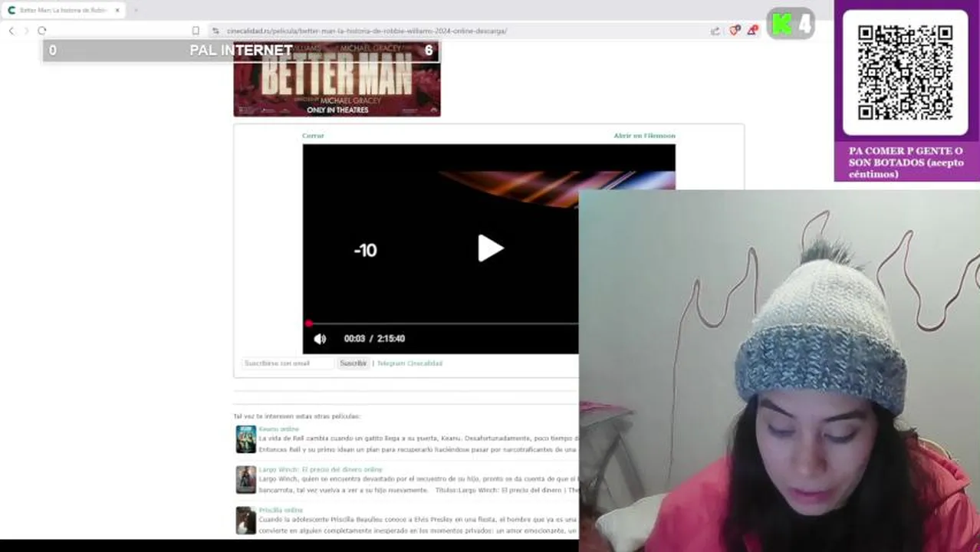Mute the video player volume
Image resolution: width=980 pixels, height=552 pixels.
click(320, 339)
